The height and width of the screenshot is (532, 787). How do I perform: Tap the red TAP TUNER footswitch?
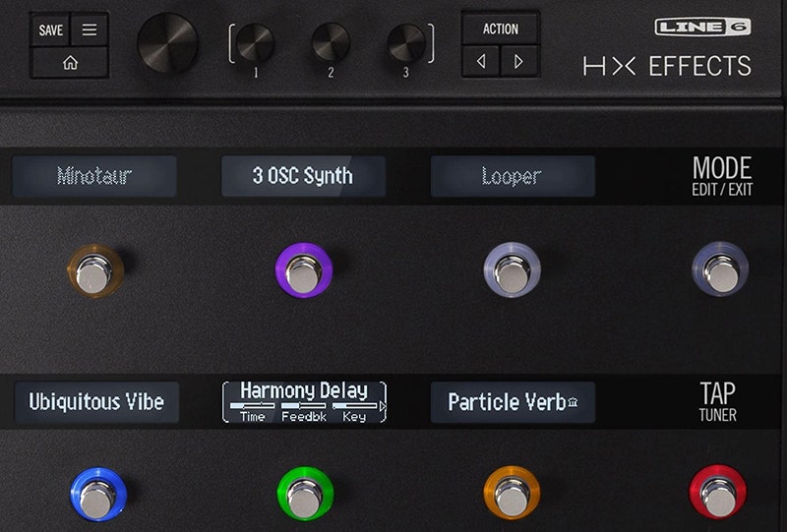tap(718, 492)
